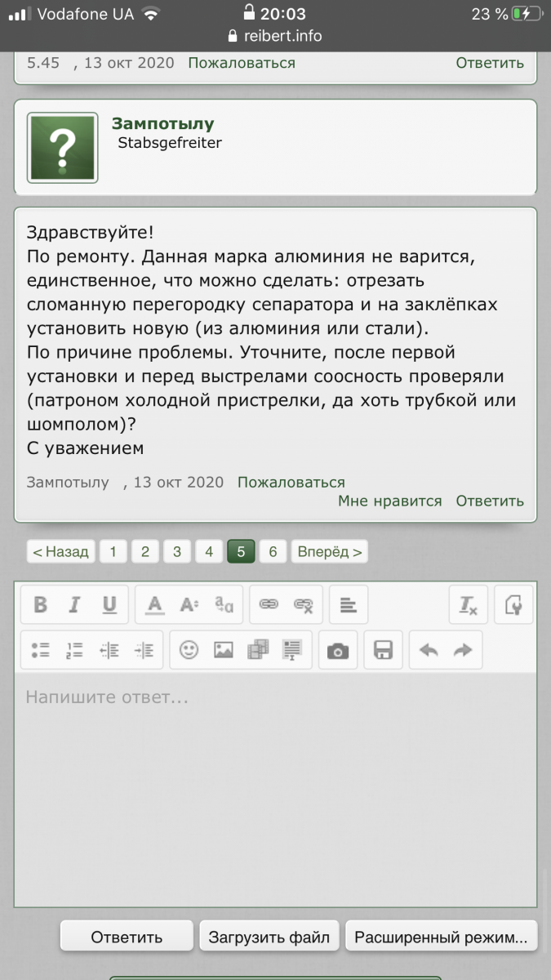Click Загрузить файл button
The image size is (551, 980).
pos(269,937)
